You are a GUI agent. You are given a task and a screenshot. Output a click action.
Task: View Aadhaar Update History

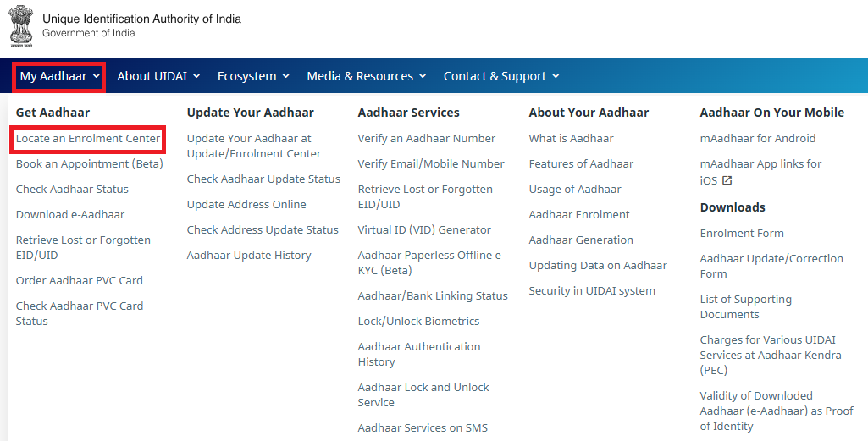click(249, 256)
